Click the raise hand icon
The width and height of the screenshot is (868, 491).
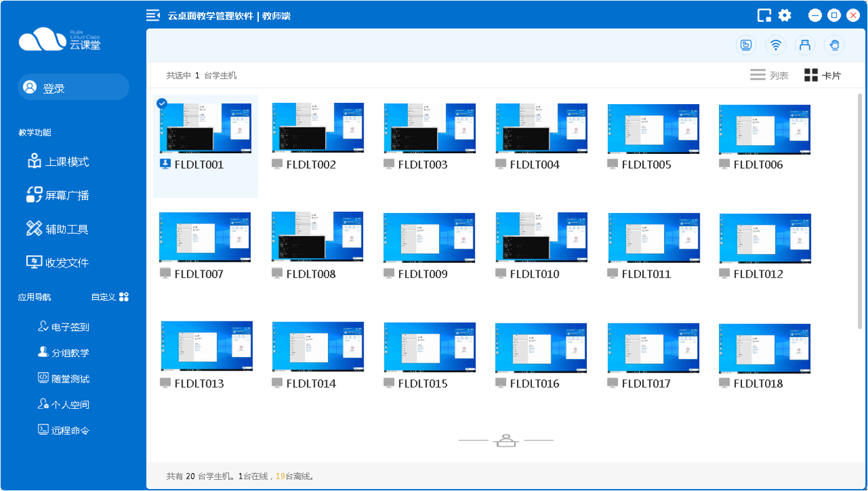point(834,45)
